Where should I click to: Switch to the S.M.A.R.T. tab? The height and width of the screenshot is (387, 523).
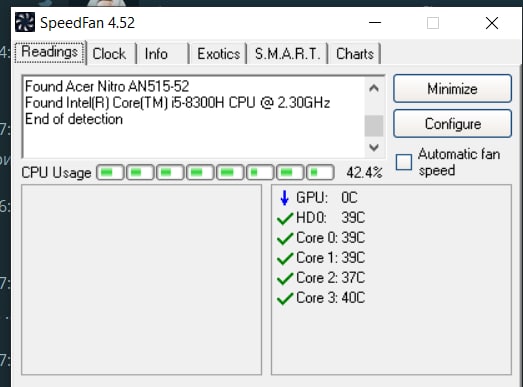(x=288, y=54)
